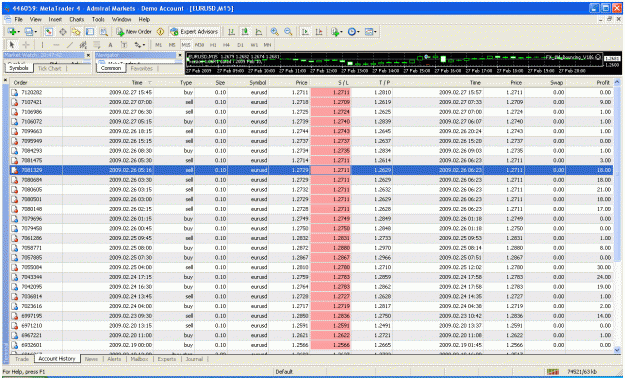Open the new chart dropdown arrow
This screenshot has height=378, width=625.
(x=19, y=32)
